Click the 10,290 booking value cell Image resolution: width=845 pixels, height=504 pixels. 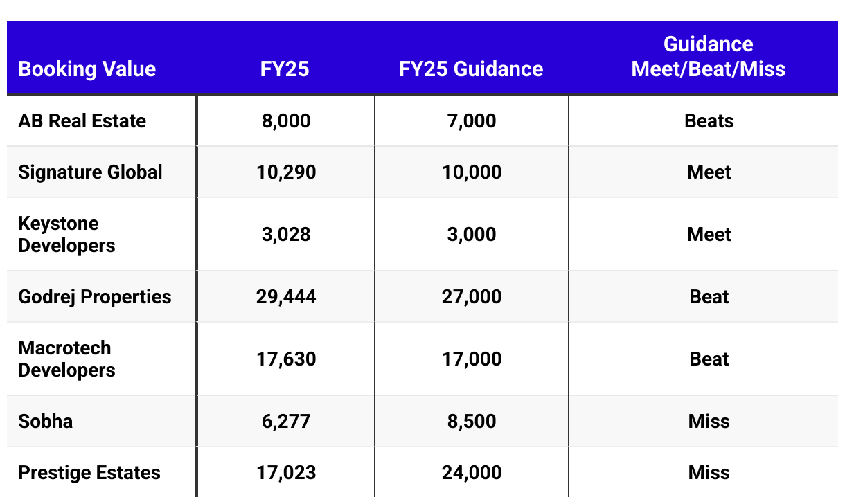pos(286,172)
